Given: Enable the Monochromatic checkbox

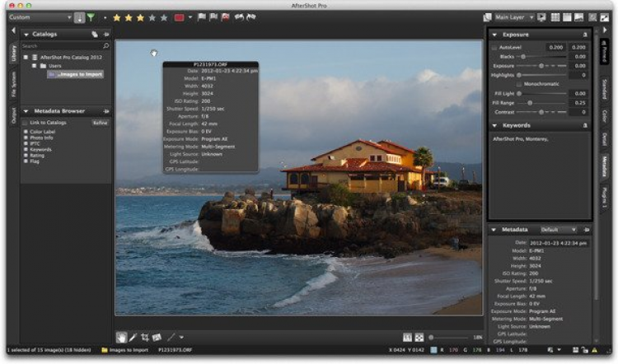Looking at the screenshot, I should tap(519, 84).
